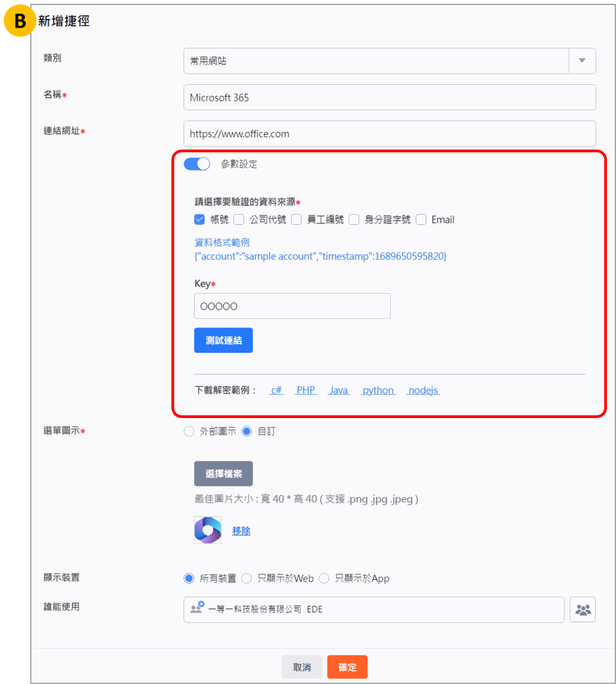Select 只顯示於App radio button
The width and height of the screenshot is (616, 684).
[324, 578]
